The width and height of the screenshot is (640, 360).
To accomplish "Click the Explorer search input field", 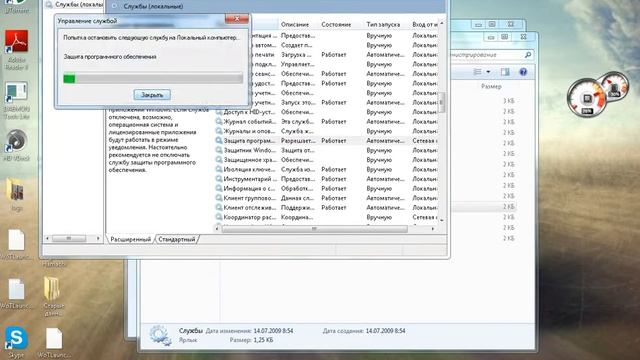I will click(x=486, y=54).
